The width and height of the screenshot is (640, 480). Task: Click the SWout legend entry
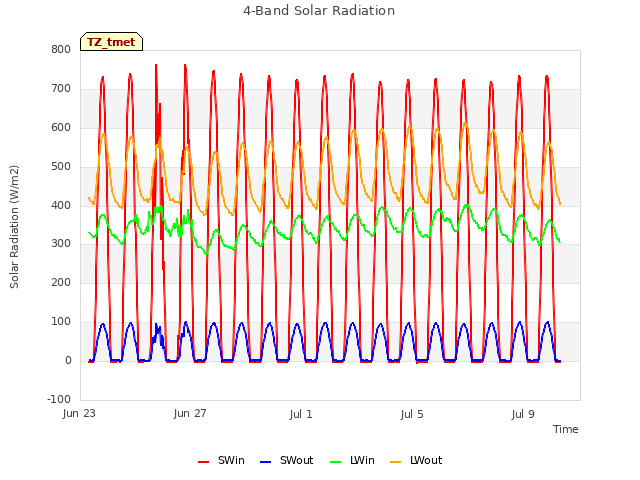(x=287, y=460)
